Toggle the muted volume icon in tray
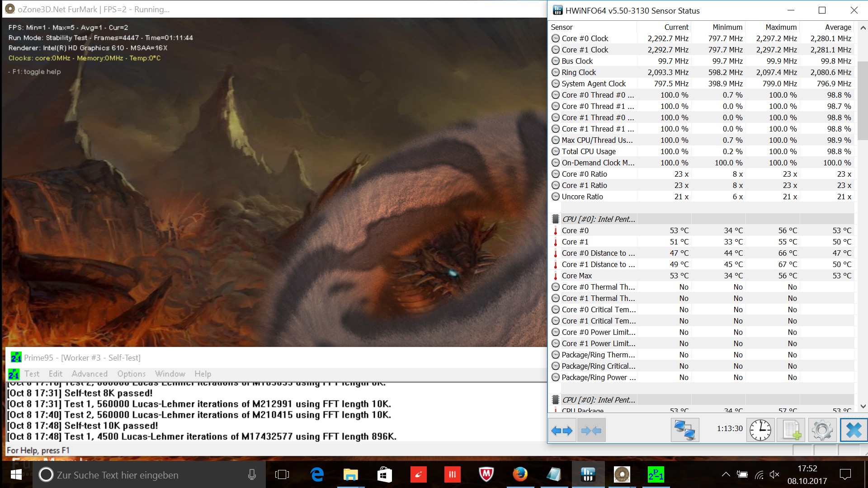The width and height of the screenshot is (868, 488). click(774, 474)
